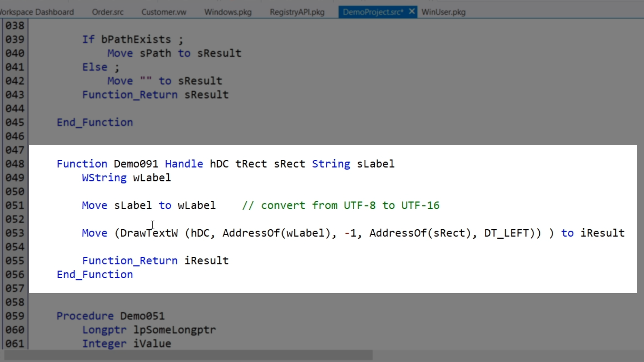Place cursor on DrawTextW function call

149,233
